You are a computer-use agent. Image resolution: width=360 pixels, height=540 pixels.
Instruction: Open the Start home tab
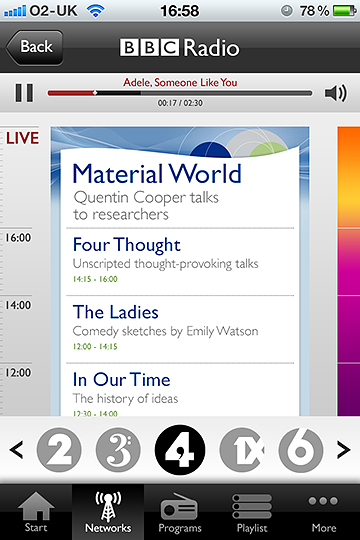pyautogui.click(x=36, y=512)
